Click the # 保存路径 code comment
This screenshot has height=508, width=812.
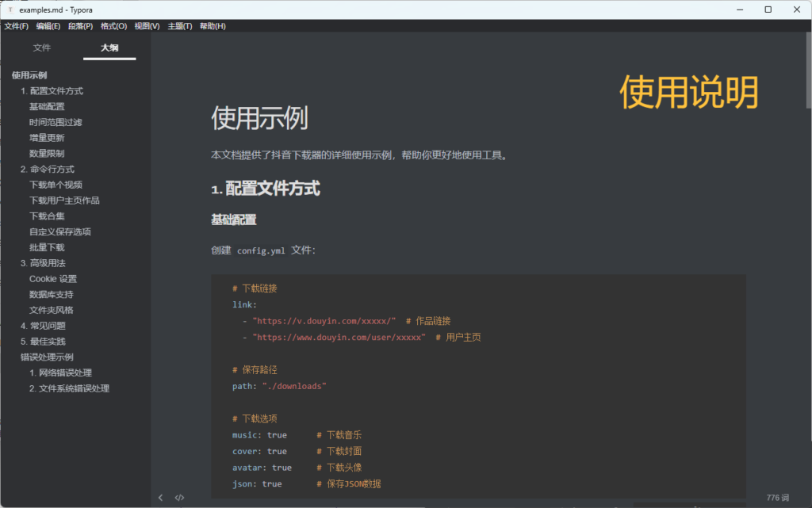[x=255, y=370]
